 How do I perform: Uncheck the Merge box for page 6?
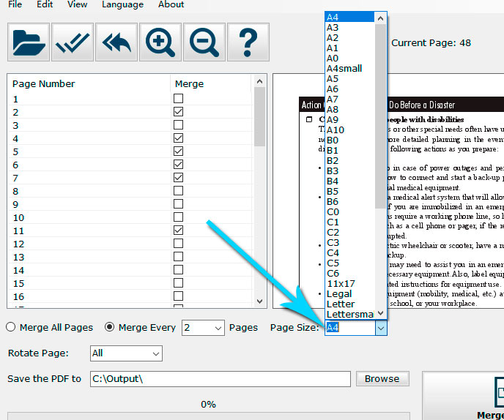click(x=179, y=165)
